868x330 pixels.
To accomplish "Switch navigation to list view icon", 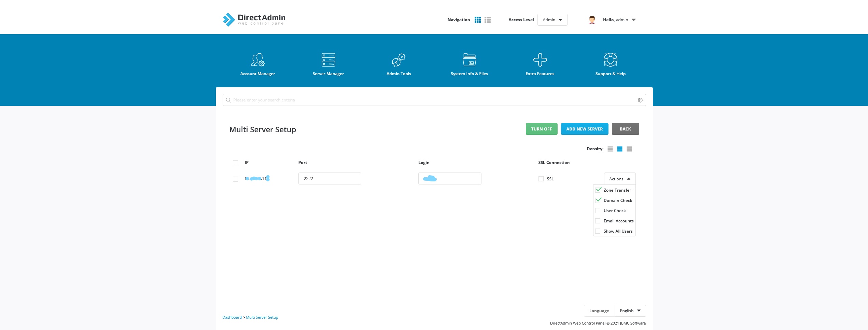I will point(488,20).
